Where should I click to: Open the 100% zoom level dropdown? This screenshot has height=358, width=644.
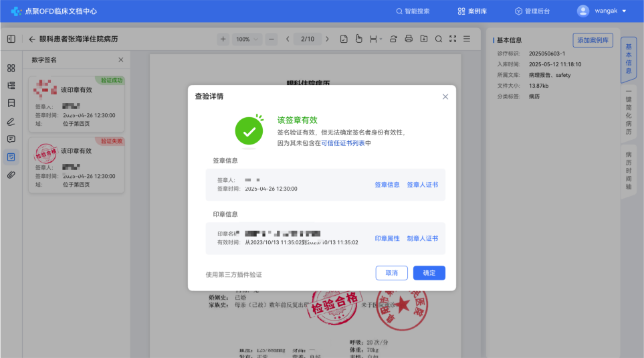coord(247,39)
